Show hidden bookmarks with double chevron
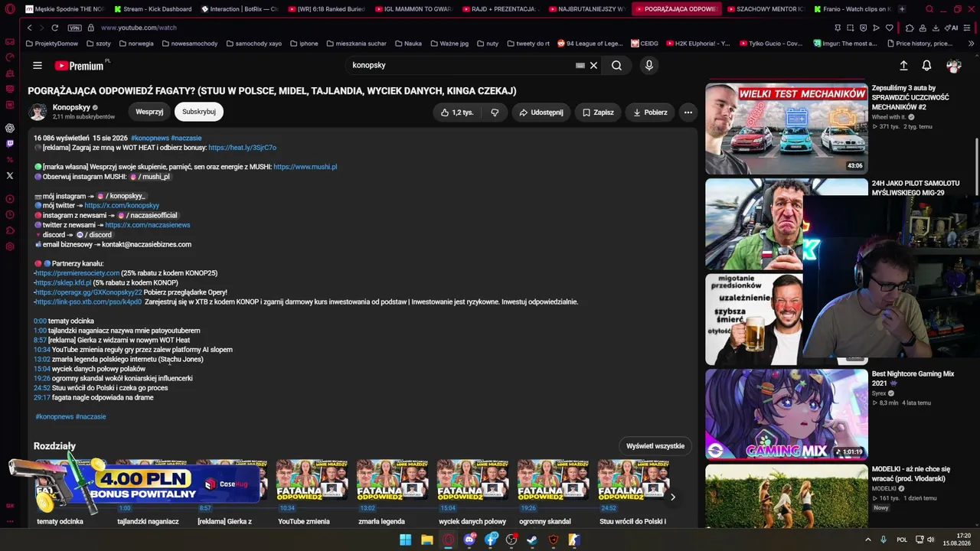The width and height of the screenshot is (980, 551). coord(971,44)
